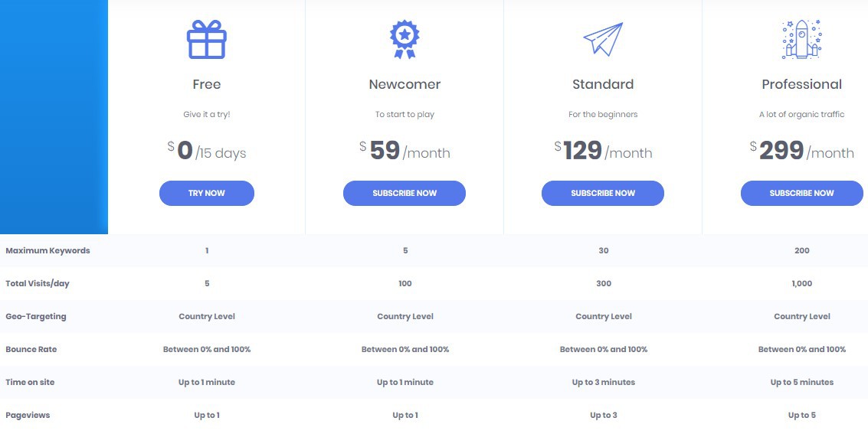
Task: Select the Geo-Targeting row label
Action: click(36, 316)
